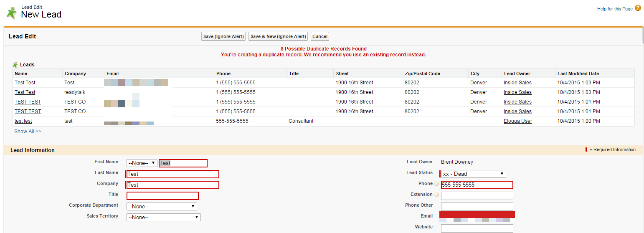Click the Help question mark icon
This screenshot has width=644, height=233.
pyautogui.click(x=638, y=8)
